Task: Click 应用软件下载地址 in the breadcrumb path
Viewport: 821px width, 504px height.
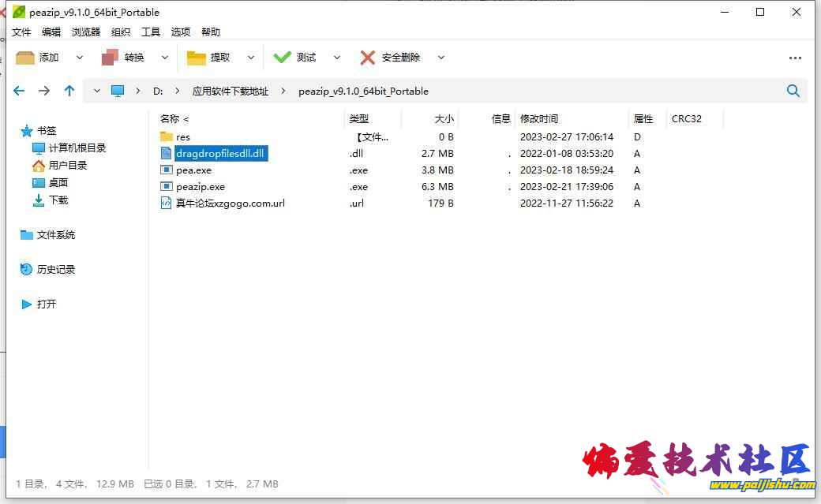Action: pyautogui.click(x=231, y=91)
